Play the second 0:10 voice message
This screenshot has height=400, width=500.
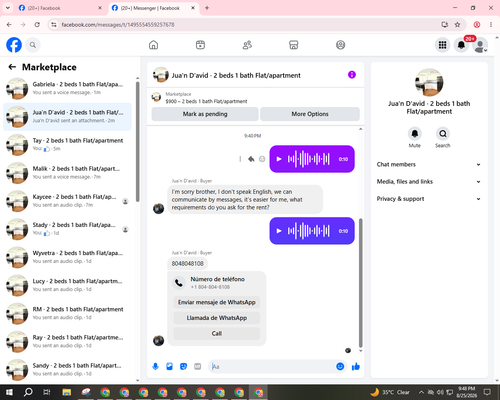click(279, 231)
